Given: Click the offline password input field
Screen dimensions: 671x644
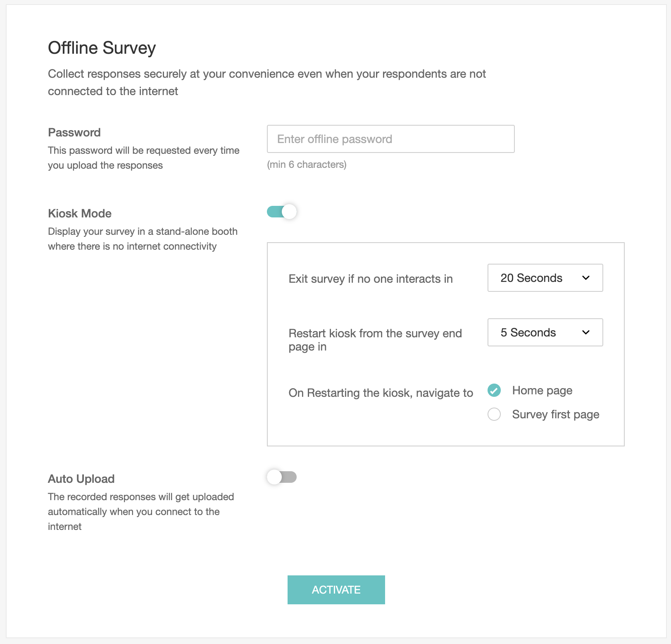Looking at the screenshot, I should pos(390,139).
